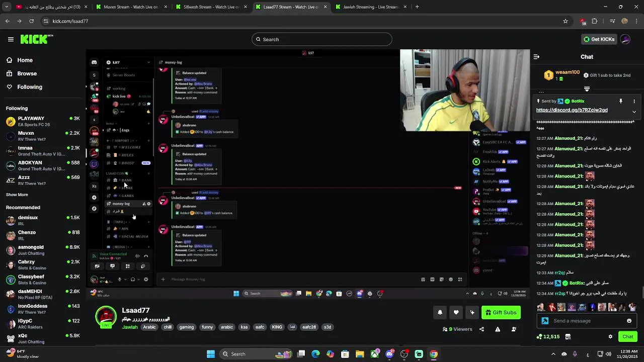Switch to Jawlah Streaming browser tab

click(x=371, y=7)
